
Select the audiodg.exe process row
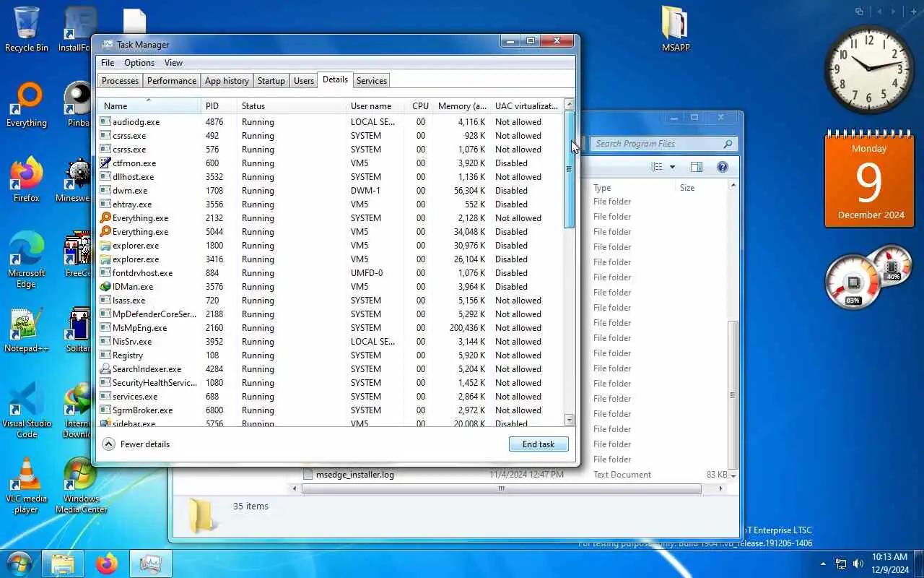click(331, 122)
